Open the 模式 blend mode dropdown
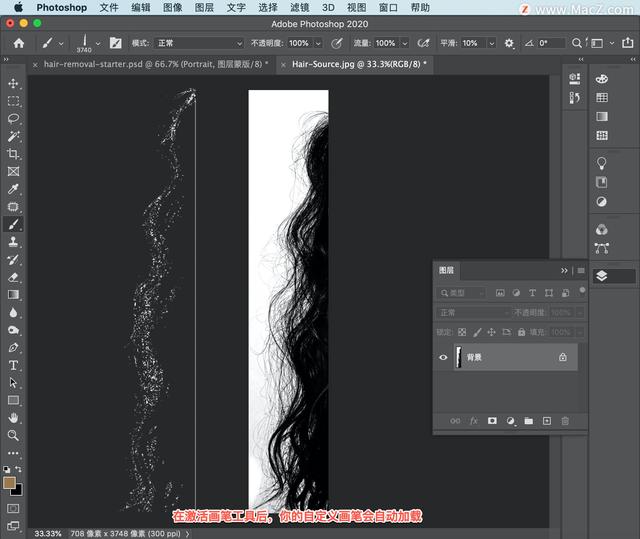 pyautogui.click(x=199, y=43)
